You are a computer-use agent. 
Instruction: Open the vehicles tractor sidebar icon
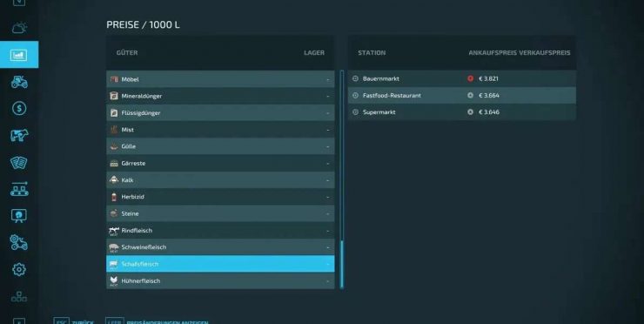coord(19,82)
